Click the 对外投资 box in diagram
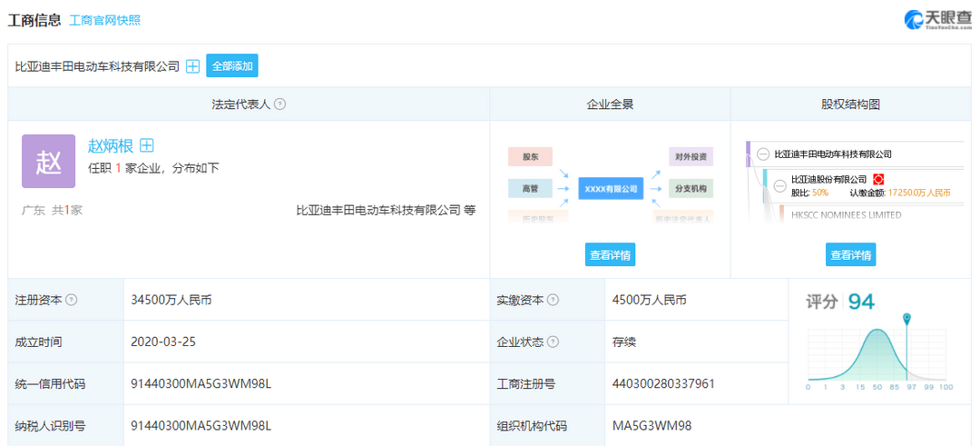Screen dimensions: 980x446 tap(691, 155)
